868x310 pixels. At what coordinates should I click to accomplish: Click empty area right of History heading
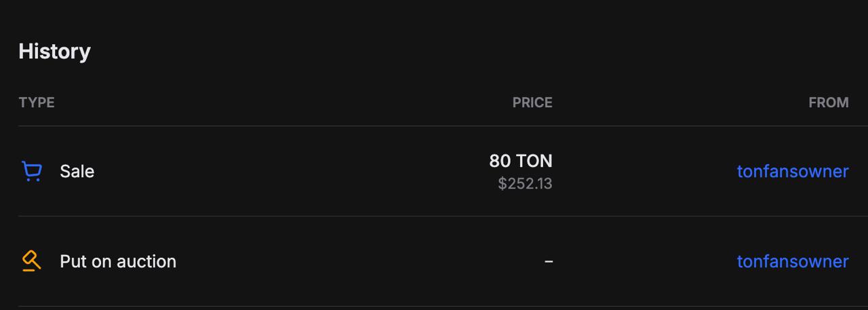pyautogui.click(x=475, y=52)
